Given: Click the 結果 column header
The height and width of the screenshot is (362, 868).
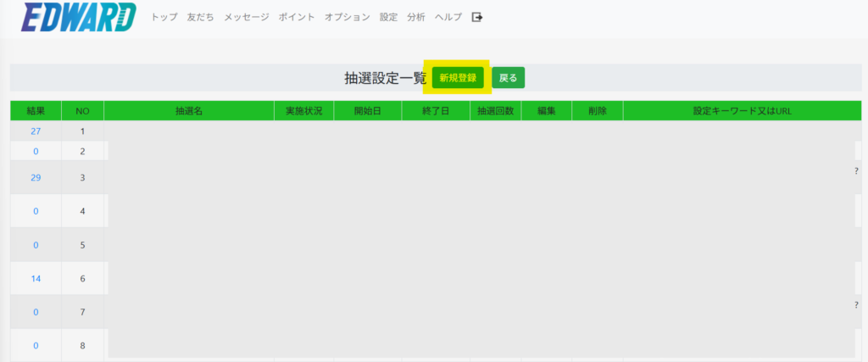Looking at the screenshot, I should tap(36, 111).
